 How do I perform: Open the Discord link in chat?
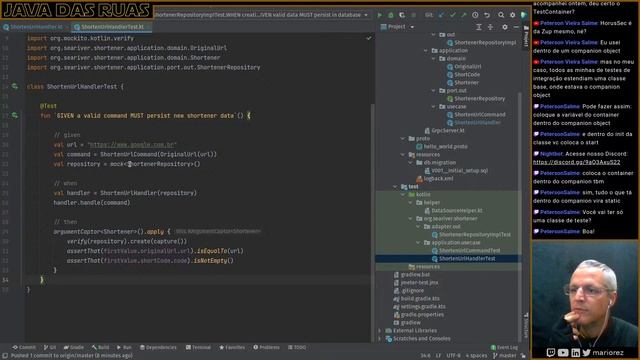[576, 162]
